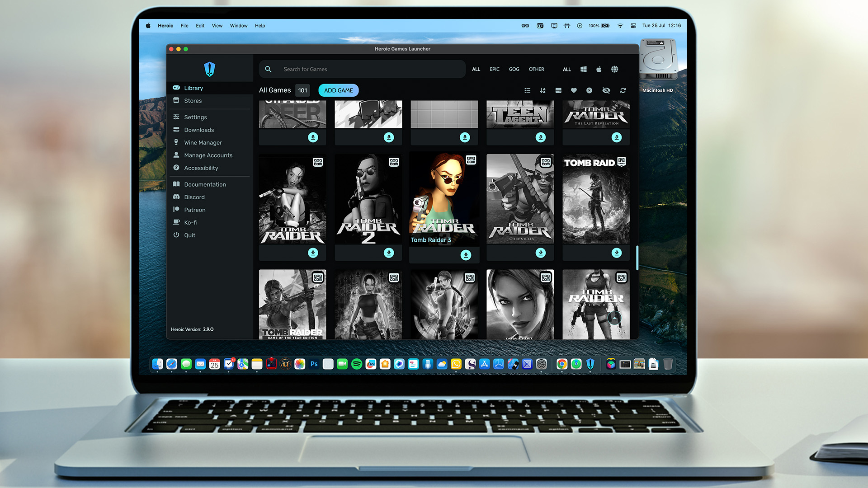
Task: Click the grid view icon in toolbar
Action: (x=558, y=90)
